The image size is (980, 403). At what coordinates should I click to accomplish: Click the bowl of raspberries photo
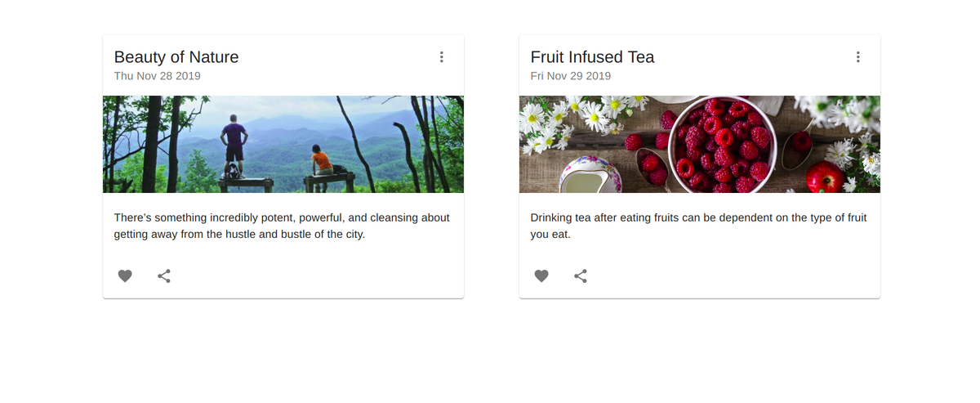(722, 145)
